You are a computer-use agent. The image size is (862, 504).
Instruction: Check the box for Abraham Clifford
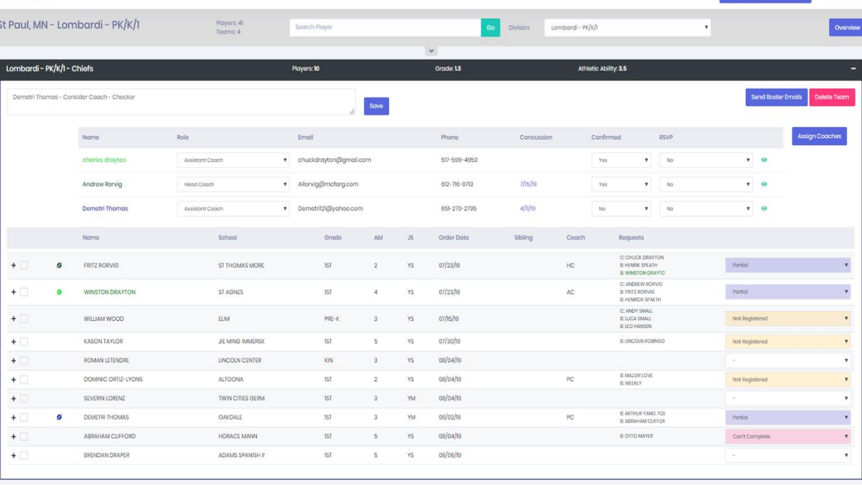tap(24, 437)
